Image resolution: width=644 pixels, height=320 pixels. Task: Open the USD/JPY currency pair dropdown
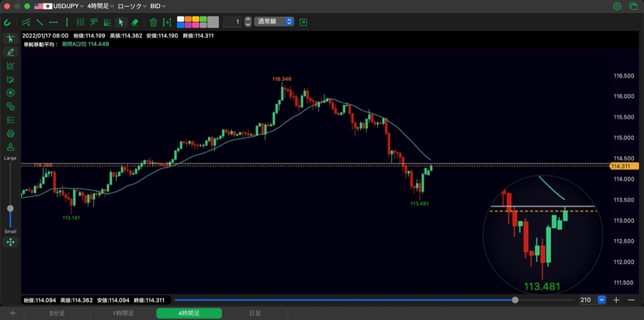point(59,6)
